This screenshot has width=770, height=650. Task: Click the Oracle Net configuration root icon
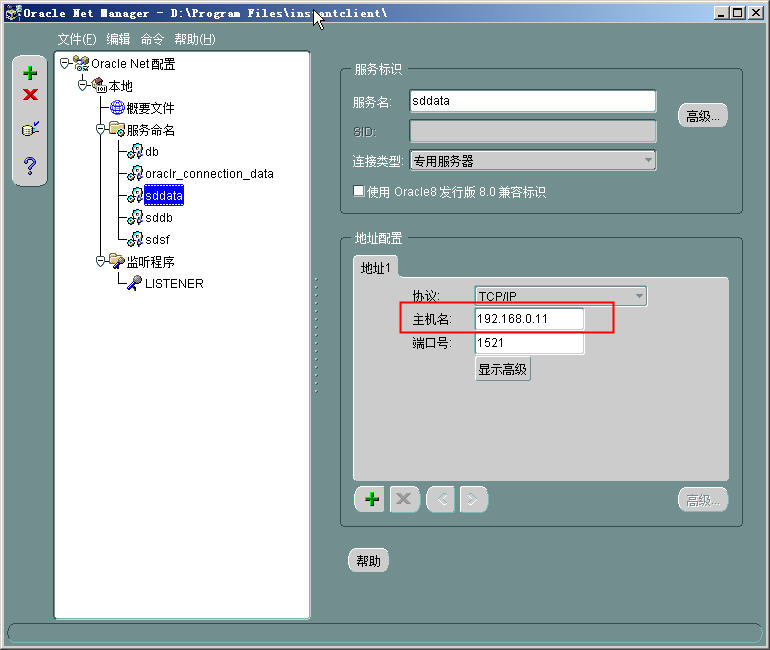coord(81,63)
